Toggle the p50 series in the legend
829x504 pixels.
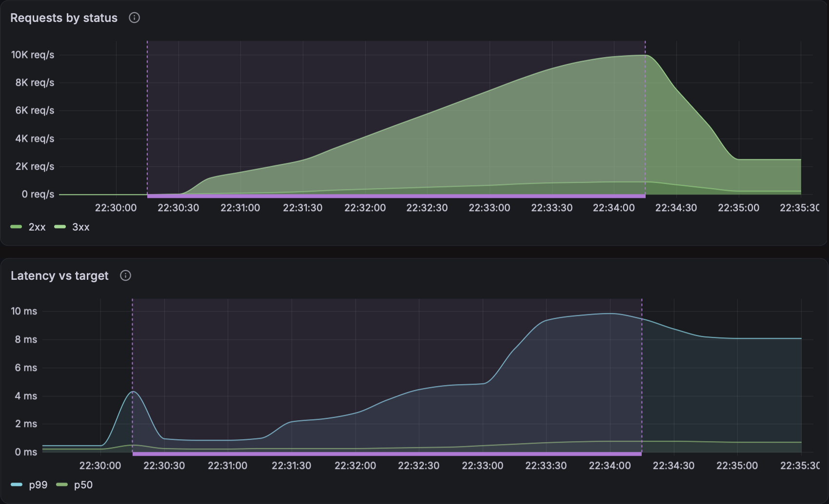click(74, 485)
